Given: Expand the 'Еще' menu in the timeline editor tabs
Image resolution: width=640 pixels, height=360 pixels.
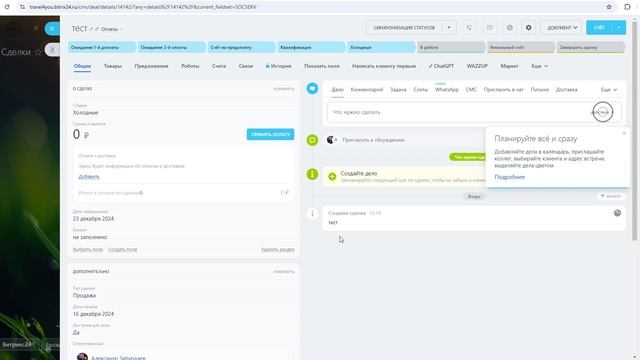Looking at the screenshot, I should click(609, 89).
